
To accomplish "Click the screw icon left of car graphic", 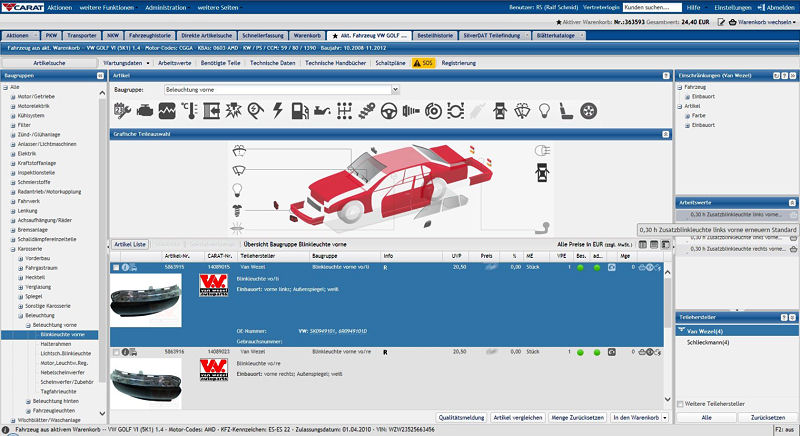I will (x=237, y=210).
